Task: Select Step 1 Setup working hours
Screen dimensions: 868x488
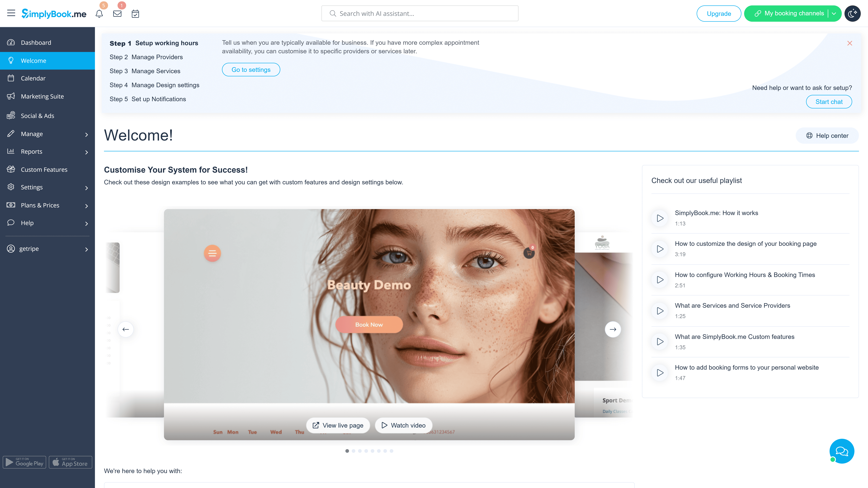Action: click(x=154, y=43)
